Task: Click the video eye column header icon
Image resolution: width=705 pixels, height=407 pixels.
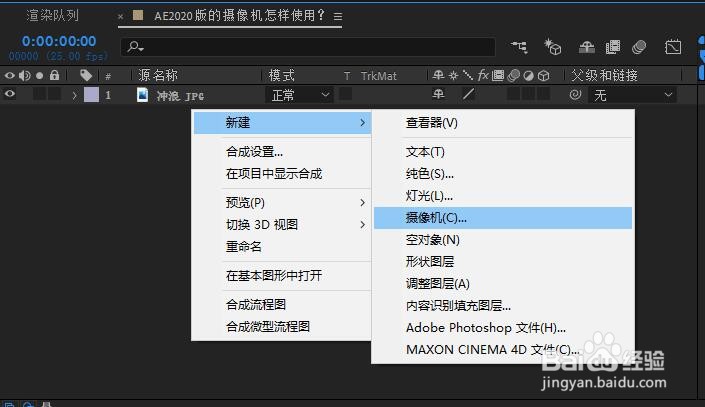Action: click(x=9, y=75)
